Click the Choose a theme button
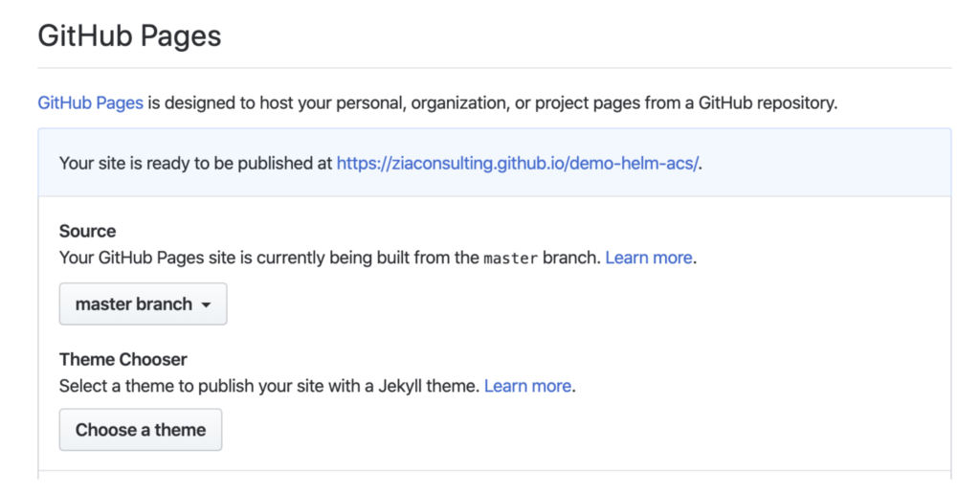980x495 pixels. coord(141,429)
